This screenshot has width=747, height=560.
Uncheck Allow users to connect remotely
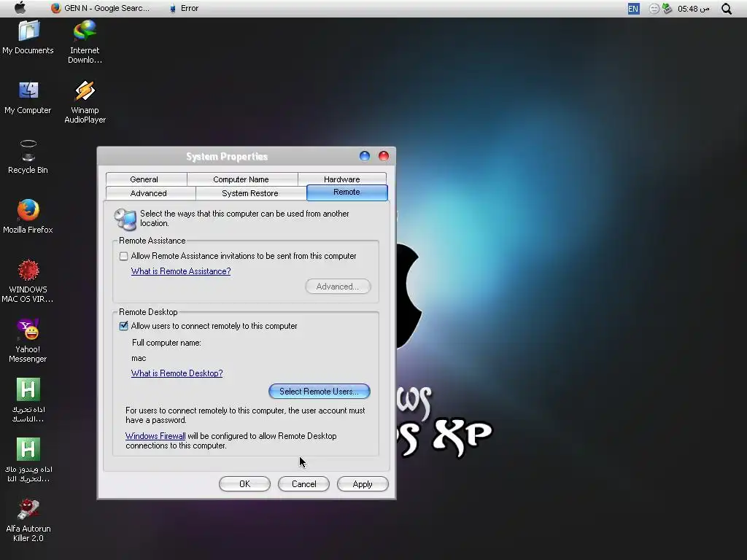(x=124, y=326)
